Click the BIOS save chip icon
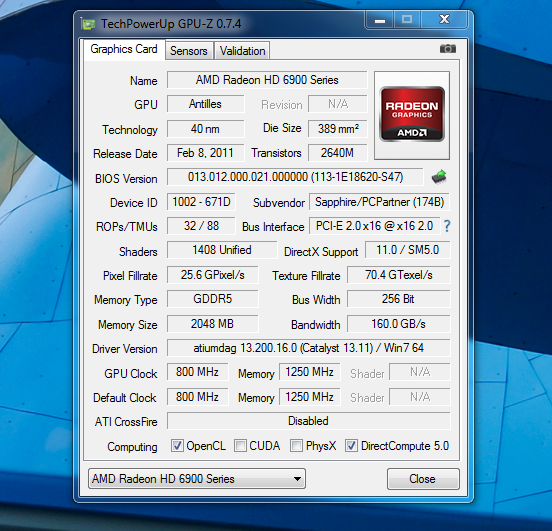This screenshot has height=531, width=552. pos(439,176)
